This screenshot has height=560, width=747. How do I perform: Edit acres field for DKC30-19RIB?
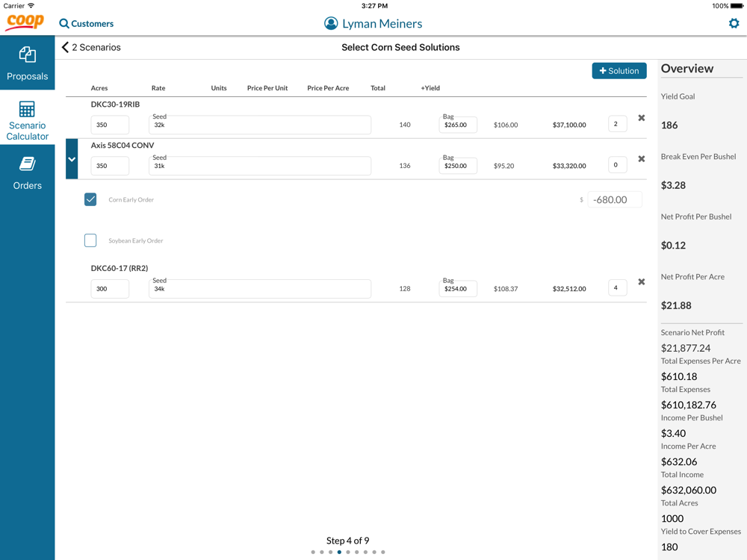[110, 125]
